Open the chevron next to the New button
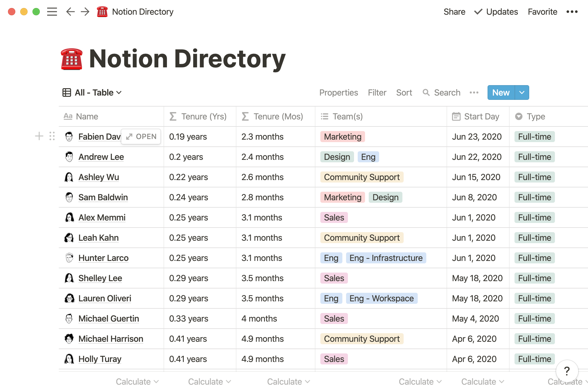 pos(522,92)
